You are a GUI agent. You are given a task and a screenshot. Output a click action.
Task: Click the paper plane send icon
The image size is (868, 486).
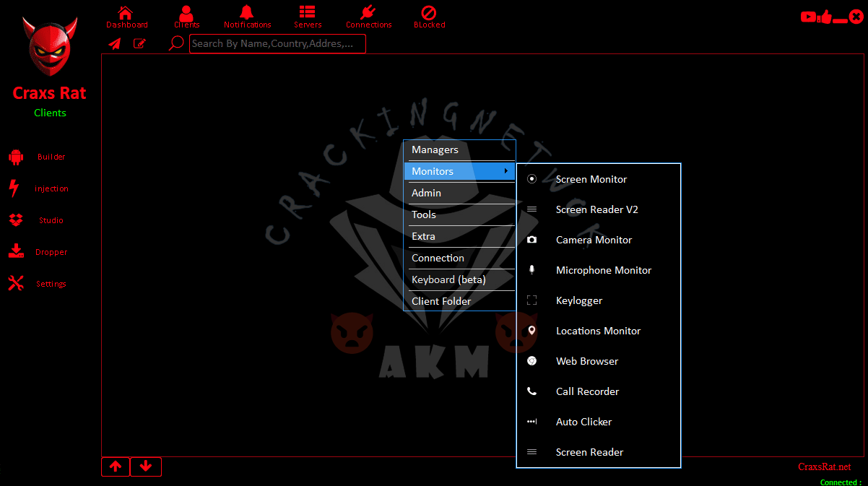[115, 44]
